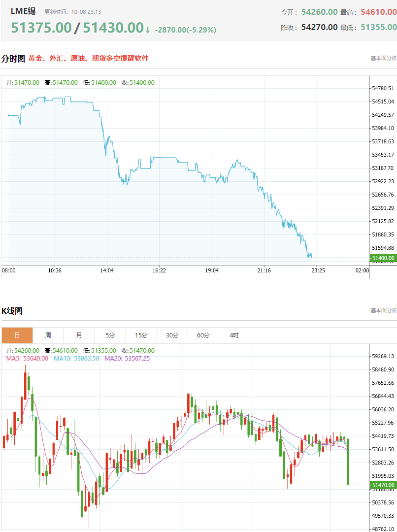The height and width of the screenshot is (532, 397).
Task: Open 基本面分析 link beside 分时图
Action: [x=383, y=58]
